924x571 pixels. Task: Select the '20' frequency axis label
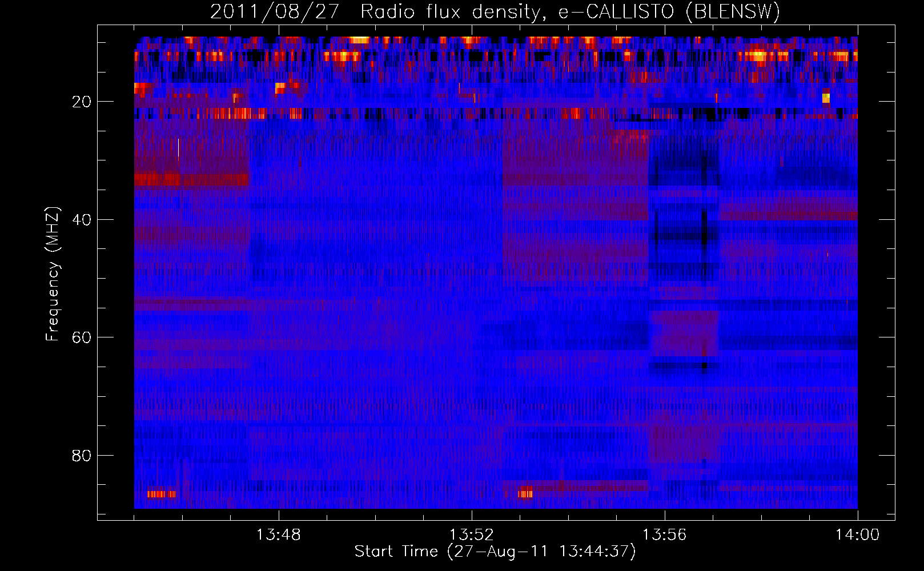(82, 102)
